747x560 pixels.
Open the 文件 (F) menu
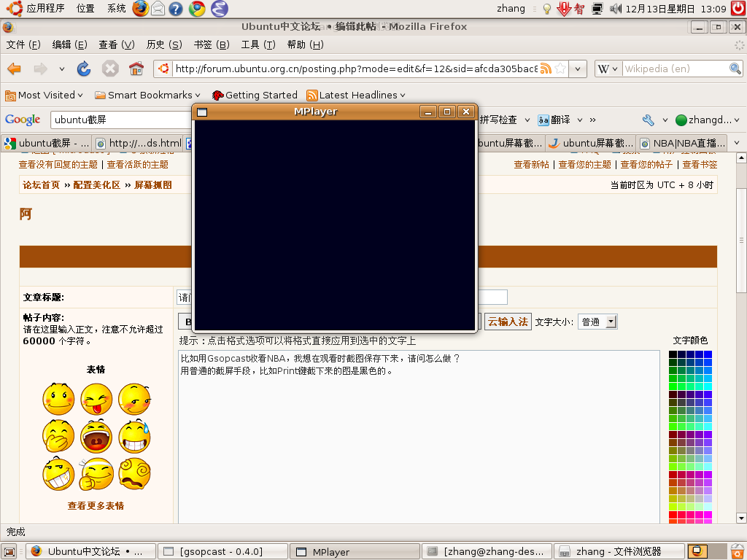click(x=23, y=44)
